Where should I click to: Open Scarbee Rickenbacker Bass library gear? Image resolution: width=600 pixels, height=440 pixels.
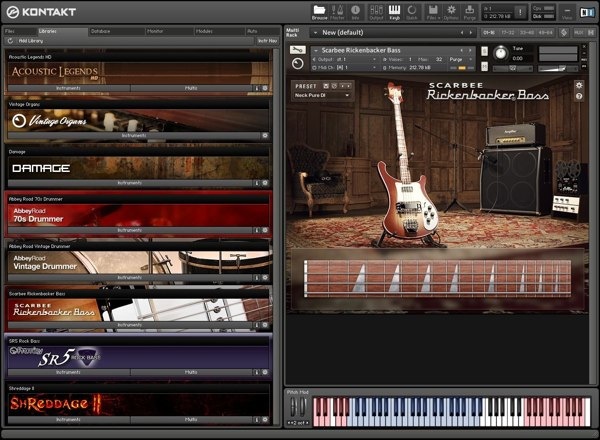click(x=265, y=325)
